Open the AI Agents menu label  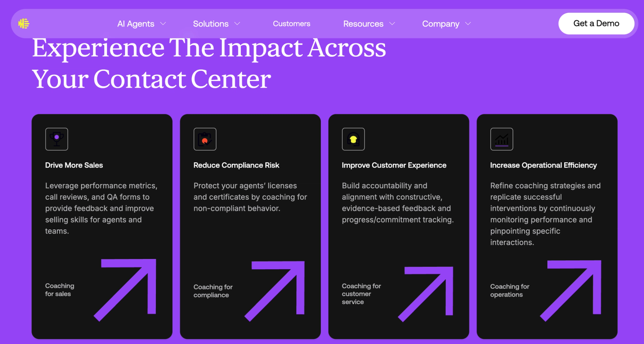click(136, 24)
